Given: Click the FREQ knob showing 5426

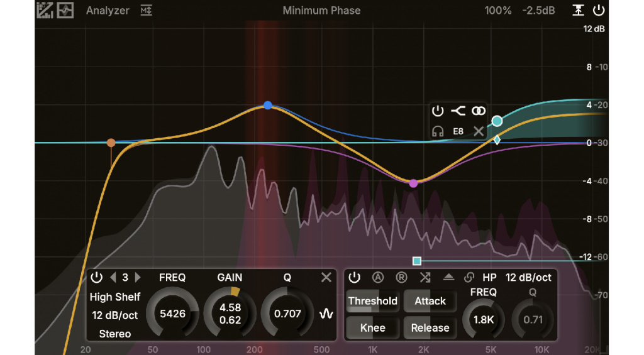Looking at the screenshot, I should click(x=172, y=314).
